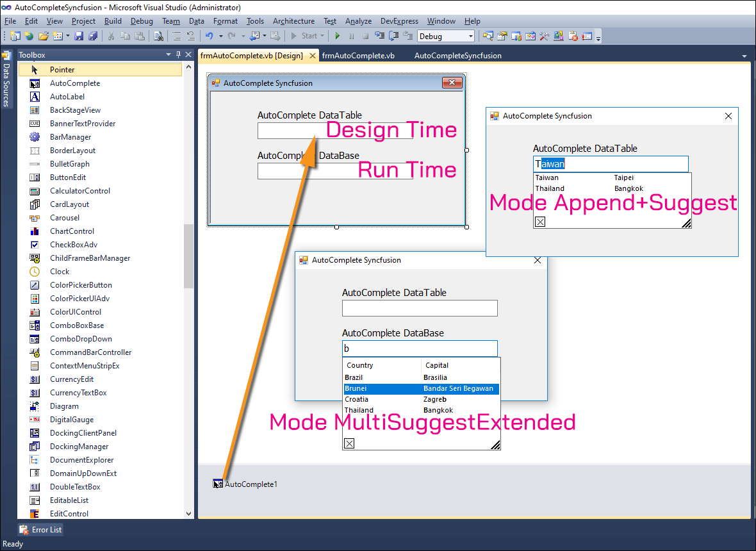The image size is (756, 551).
Task: Click the Save All icon
Action: pos(93,36)
